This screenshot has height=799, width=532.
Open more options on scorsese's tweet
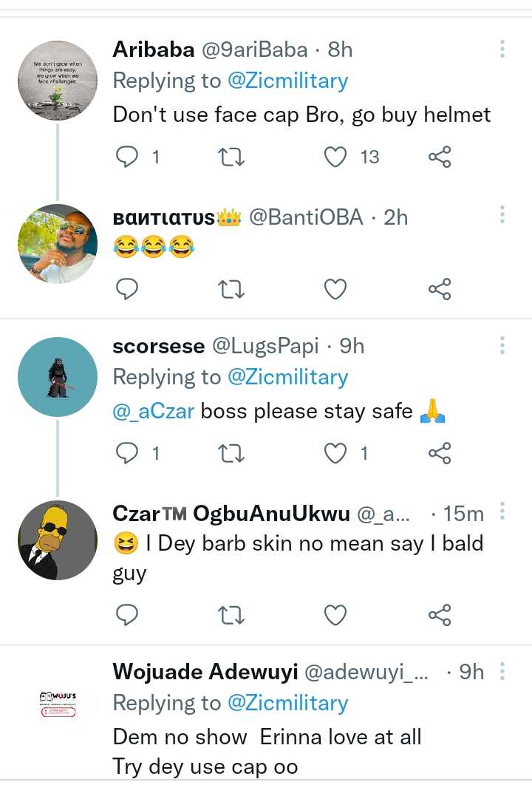[x=502, y=345]
